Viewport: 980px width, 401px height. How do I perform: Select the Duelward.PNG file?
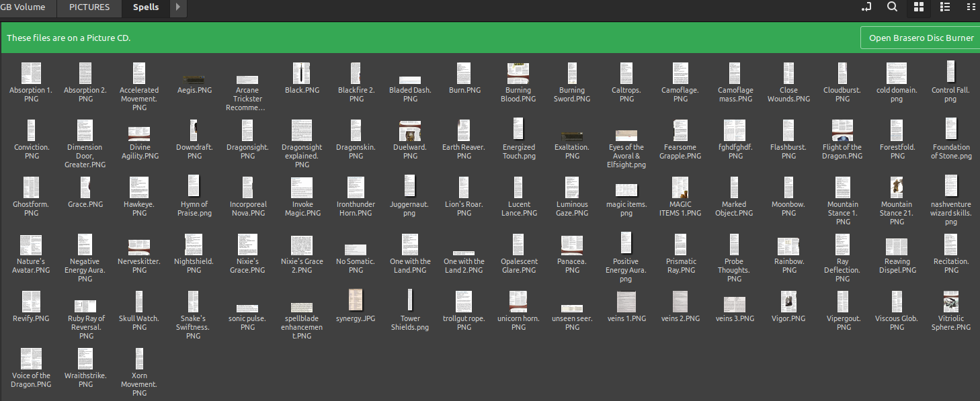click(x=410, y=140)
